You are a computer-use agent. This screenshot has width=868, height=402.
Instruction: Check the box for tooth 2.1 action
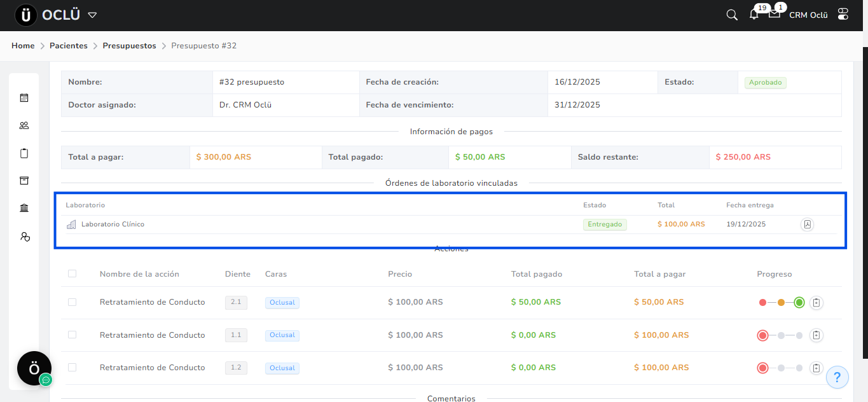(72, 302)
